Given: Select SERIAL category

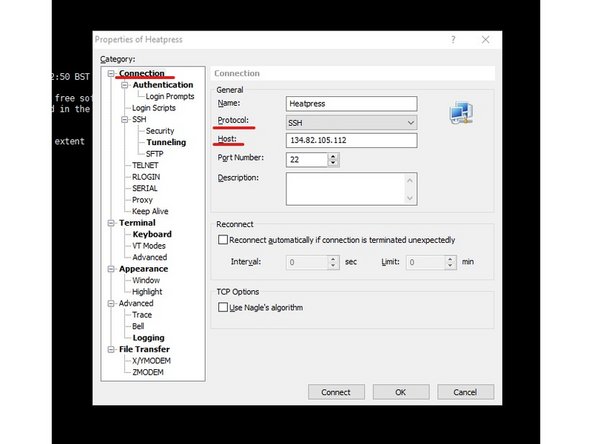Looking at the screenshot, I should pos(145,188).
